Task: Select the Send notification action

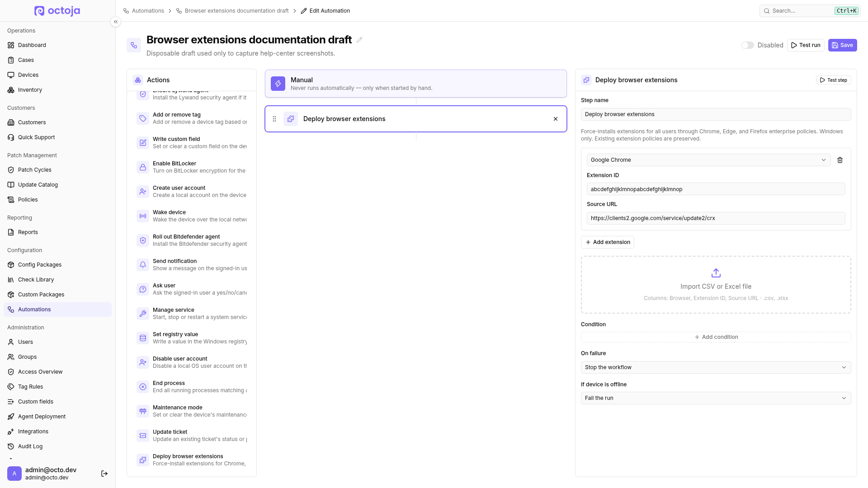Action: pos(192,265)
